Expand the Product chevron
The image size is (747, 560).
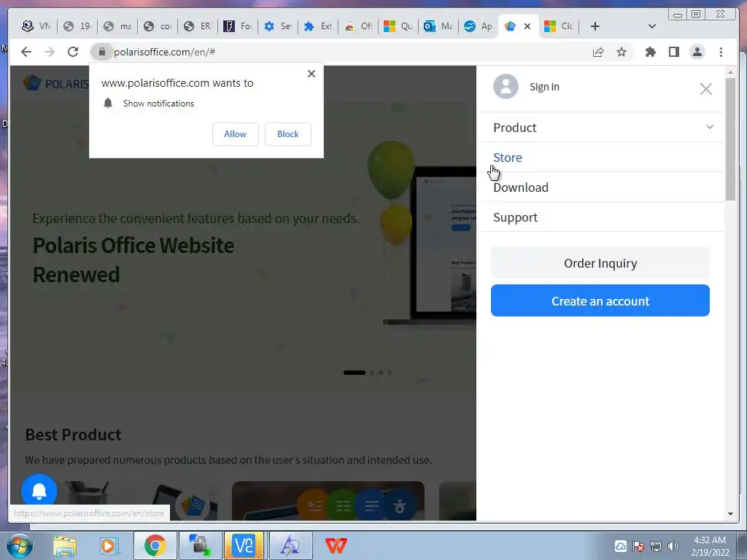tap(709, 127)
